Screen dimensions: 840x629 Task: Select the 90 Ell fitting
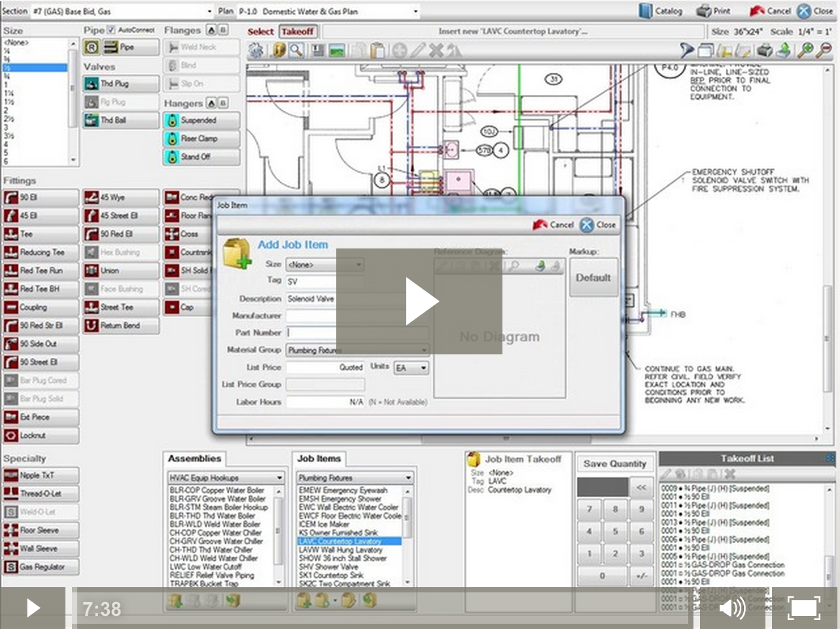pos(41,197)
